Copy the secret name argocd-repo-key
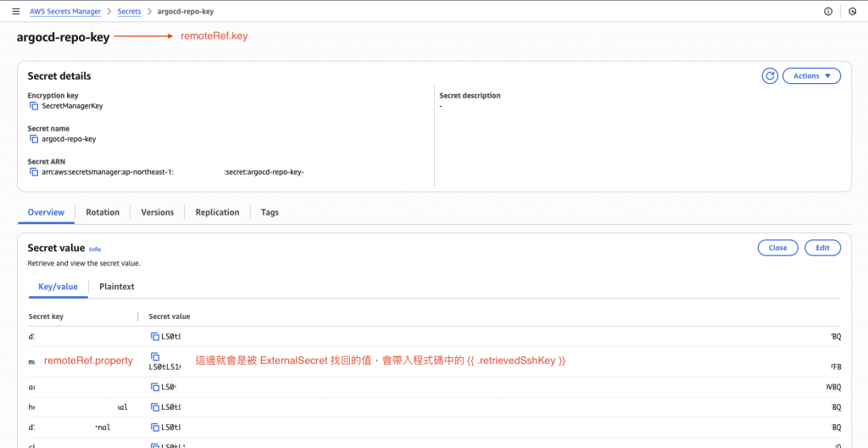Viewport: 868px width, 448px height. [x=34, y=139]
